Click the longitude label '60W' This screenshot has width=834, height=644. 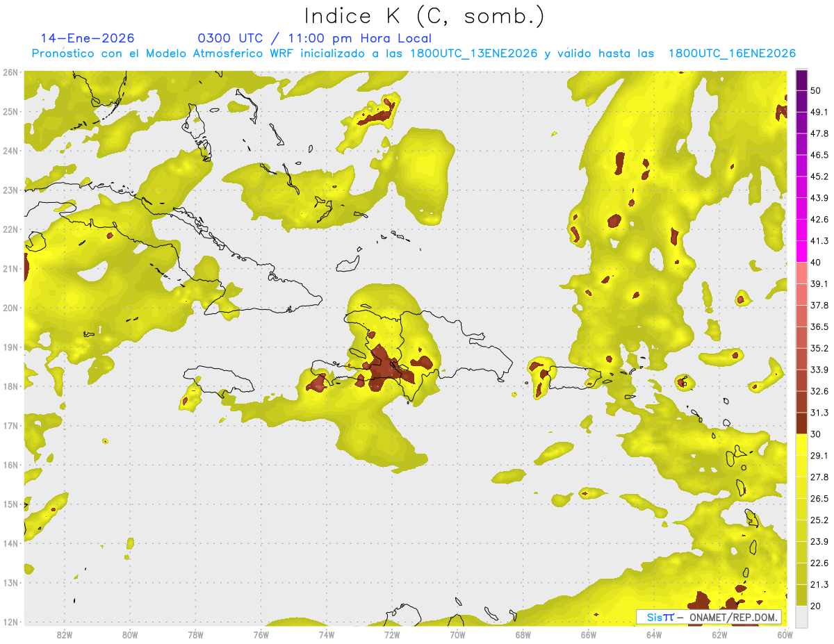785,634
